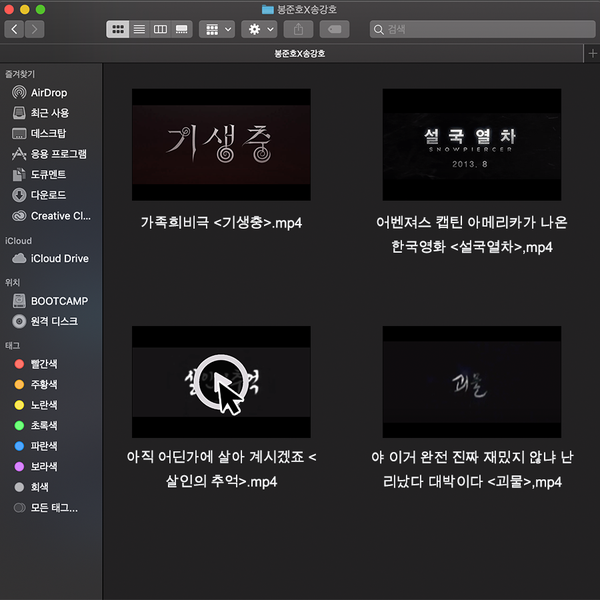The height and width of the screenshot is (600, 600).
Task: Open iCloud Drive in the sidebar
Action: click(x=51, y=258)
